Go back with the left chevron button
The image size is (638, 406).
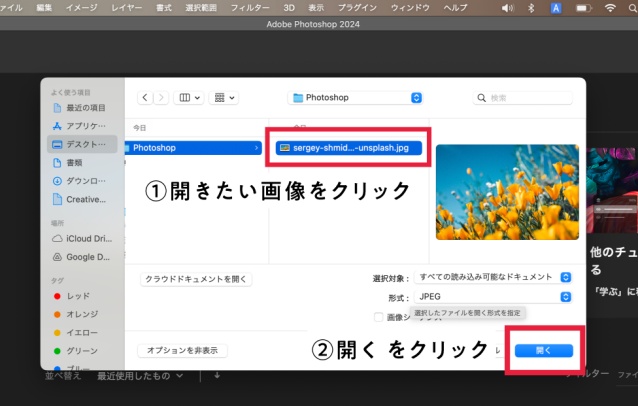pyautogui.click(x=145, y=98)
